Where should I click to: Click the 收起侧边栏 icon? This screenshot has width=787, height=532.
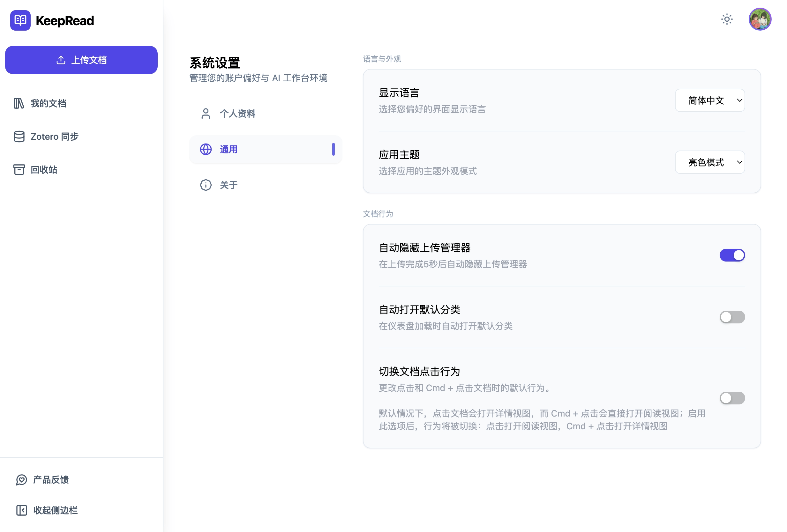coord(21,510)
